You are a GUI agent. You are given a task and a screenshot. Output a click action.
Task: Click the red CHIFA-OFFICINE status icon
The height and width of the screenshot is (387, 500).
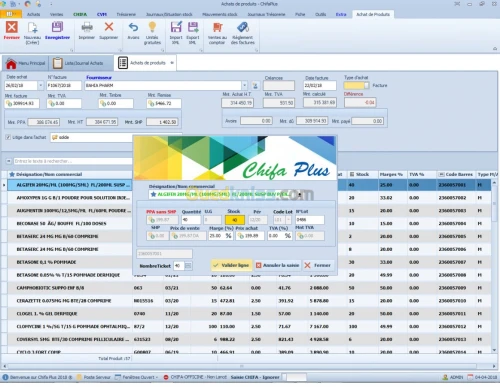166,377
